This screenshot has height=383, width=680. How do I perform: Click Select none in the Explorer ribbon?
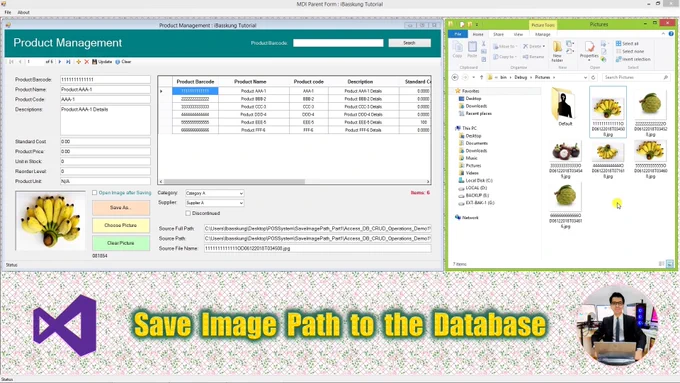click(630, 52)
